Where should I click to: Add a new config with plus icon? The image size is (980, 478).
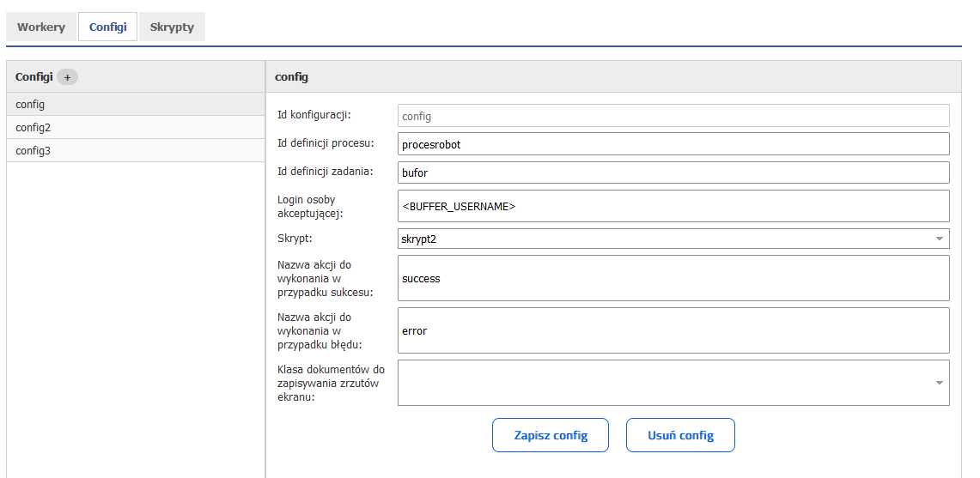[x=67, y=77]
